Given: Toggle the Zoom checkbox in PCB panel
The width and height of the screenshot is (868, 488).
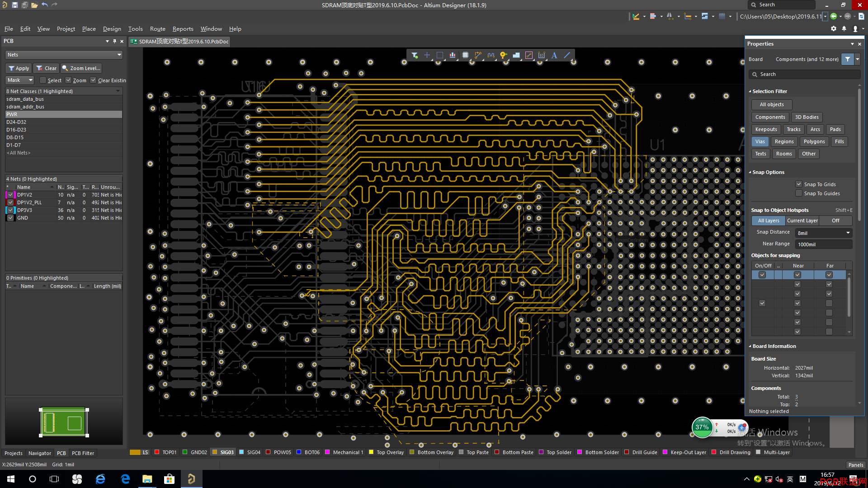Looking at the screenshot, I should 68,80.
